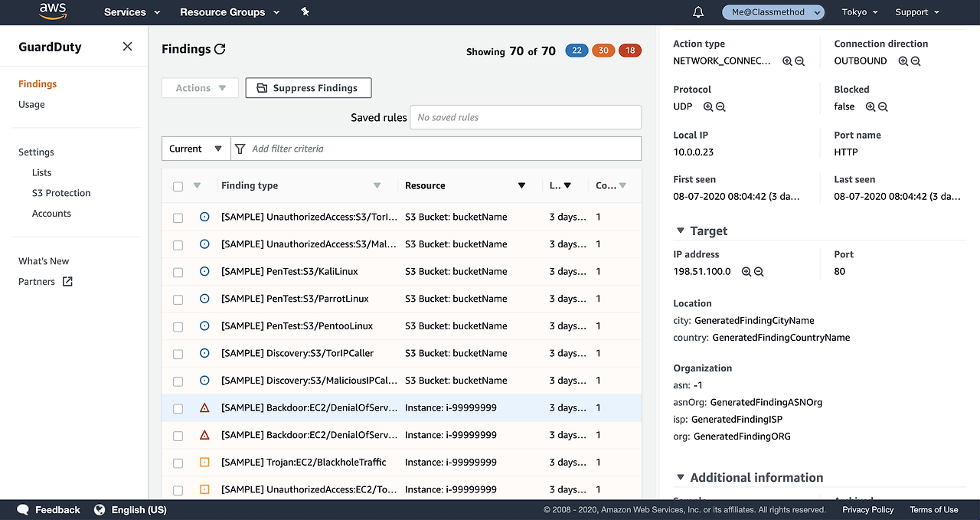The width and height of the screenshot is (980, 520).
Task: Click zoom-out filter for Connection direction OUTBOUND
Action: [915, 61]
